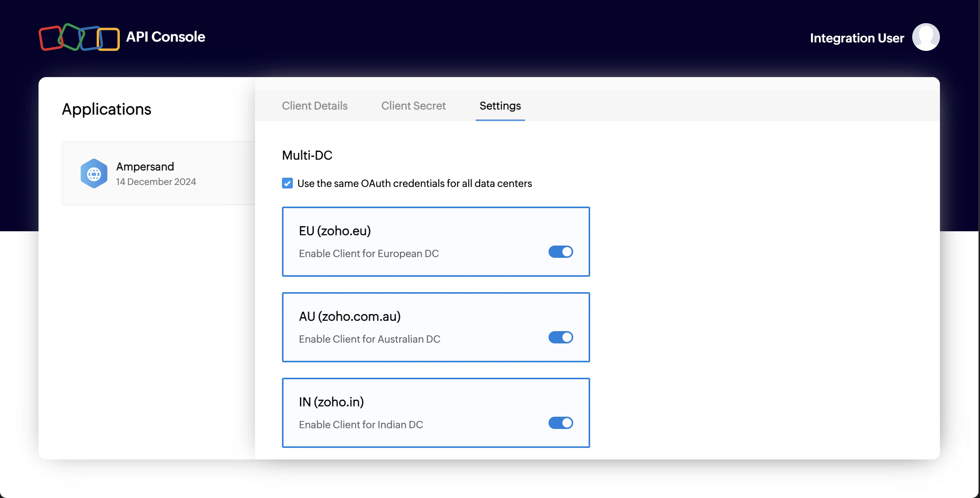Switch to the Client Details tab
The image size is (980, 498).
pyautogui.click(x=314, y=106)
